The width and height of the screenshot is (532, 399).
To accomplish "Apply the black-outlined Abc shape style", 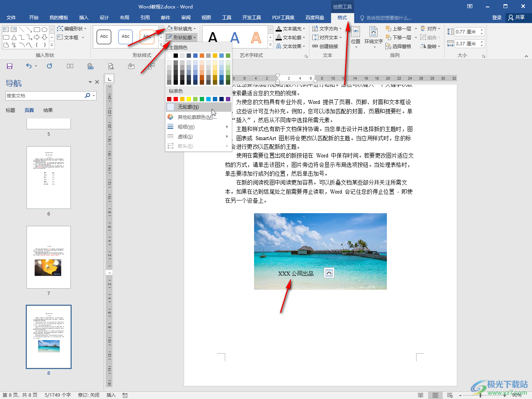I will (104, 37).
